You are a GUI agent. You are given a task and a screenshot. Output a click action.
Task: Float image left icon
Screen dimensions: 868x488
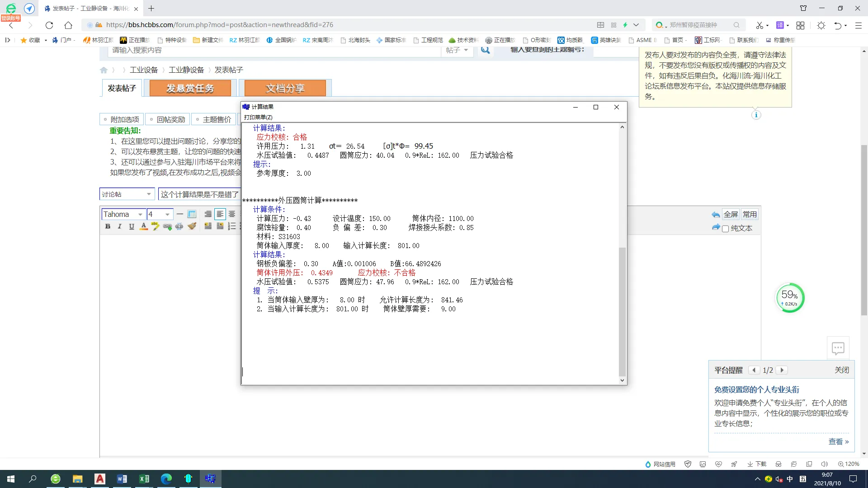click(208, 226)
